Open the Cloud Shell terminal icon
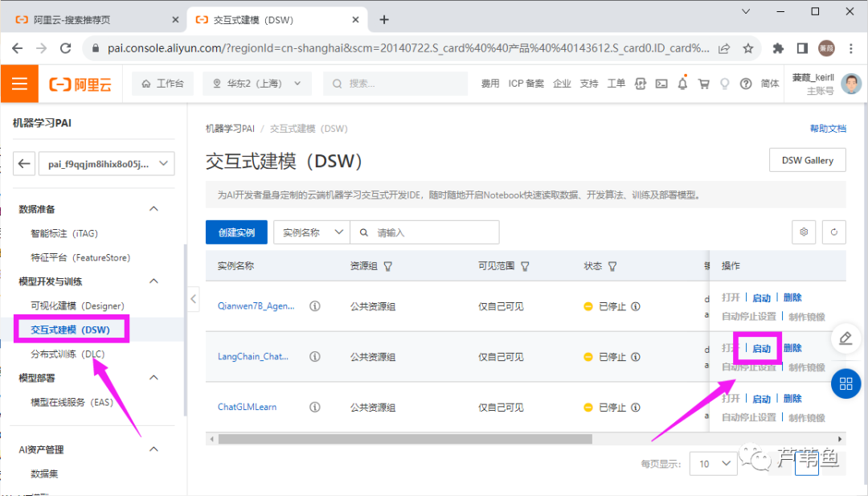868x496 pixels. (x=661, y=84)
